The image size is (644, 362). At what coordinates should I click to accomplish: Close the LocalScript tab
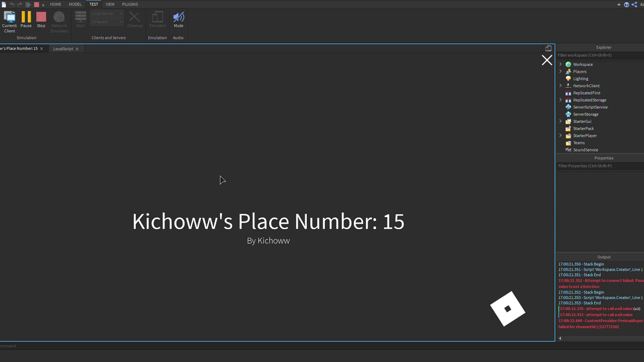coord(77,49)
